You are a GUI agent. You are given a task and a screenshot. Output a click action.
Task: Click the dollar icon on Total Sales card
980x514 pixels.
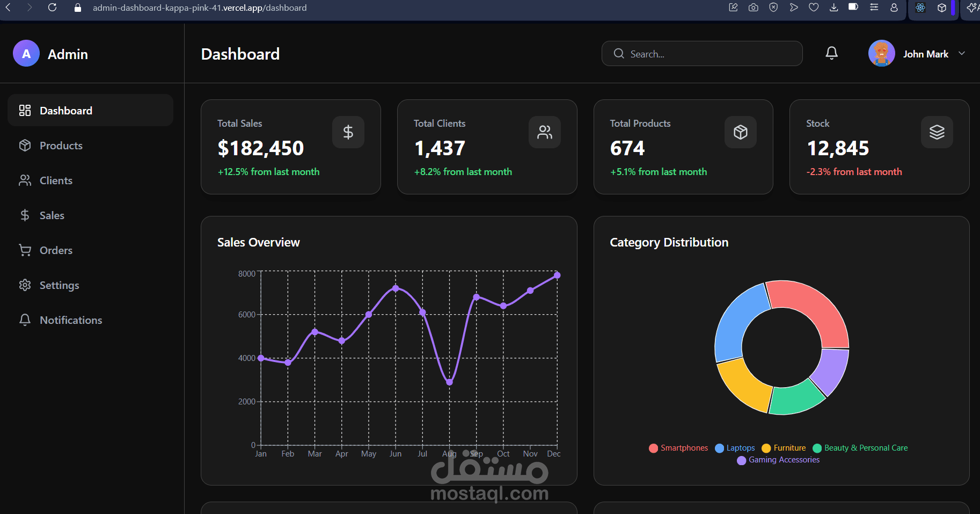coord(348,132)
